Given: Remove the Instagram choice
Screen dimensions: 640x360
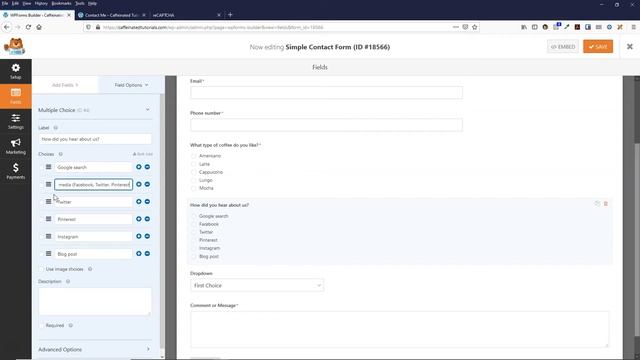Looking at the screenshot, I should click(x=147, y=236).
